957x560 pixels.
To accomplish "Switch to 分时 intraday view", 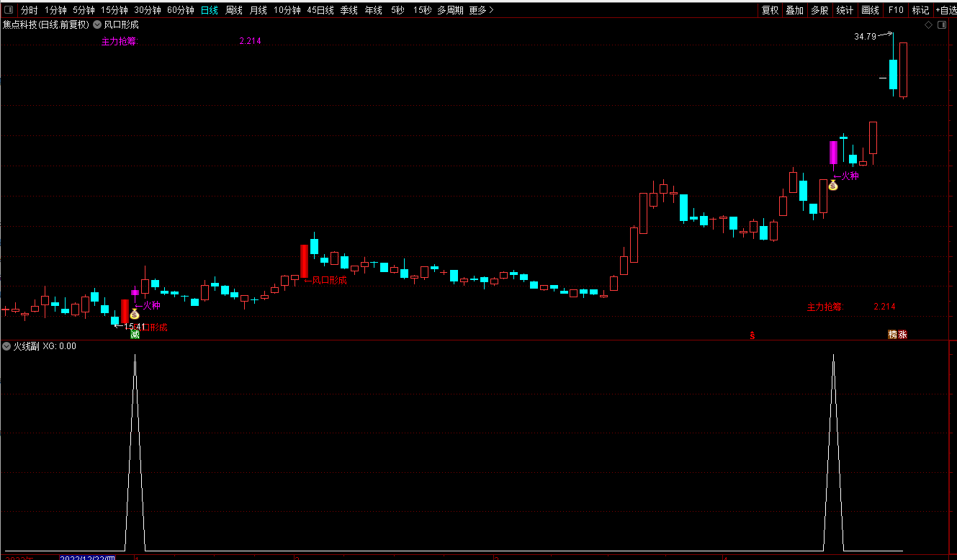I will [x=29, y=10].
